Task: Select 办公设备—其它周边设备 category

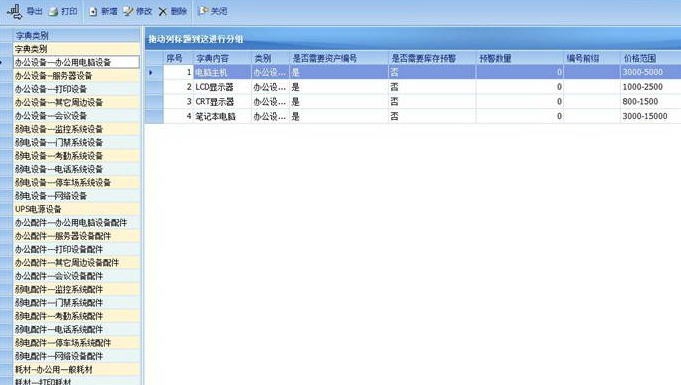Action: coord(76,103)
